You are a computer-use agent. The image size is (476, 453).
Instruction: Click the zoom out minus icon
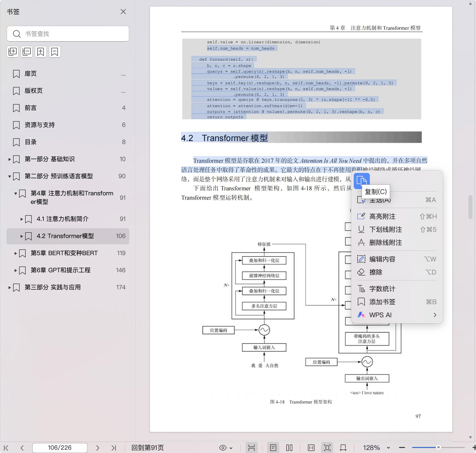[402, 448]
